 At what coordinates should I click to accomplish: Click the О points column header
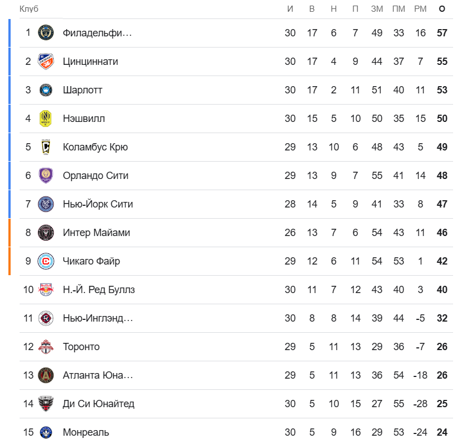click(x=442, y=9)
